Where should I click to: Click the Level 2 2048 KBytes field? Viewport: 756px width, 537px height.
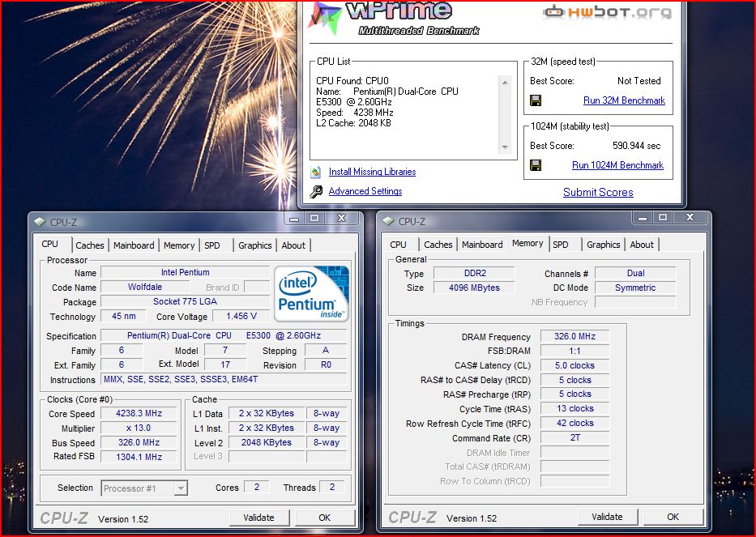click(x=266, y=442)
